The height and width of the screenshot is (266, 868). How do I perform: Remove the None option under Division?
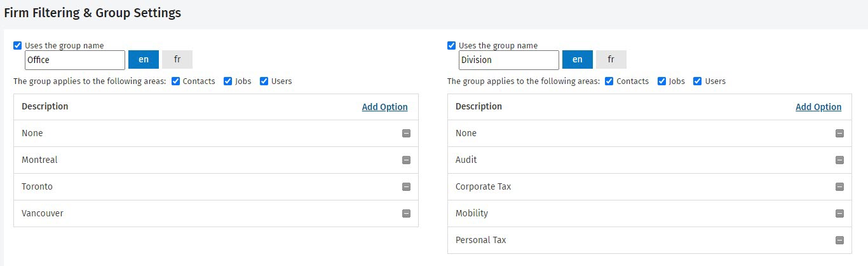(839, 134)
